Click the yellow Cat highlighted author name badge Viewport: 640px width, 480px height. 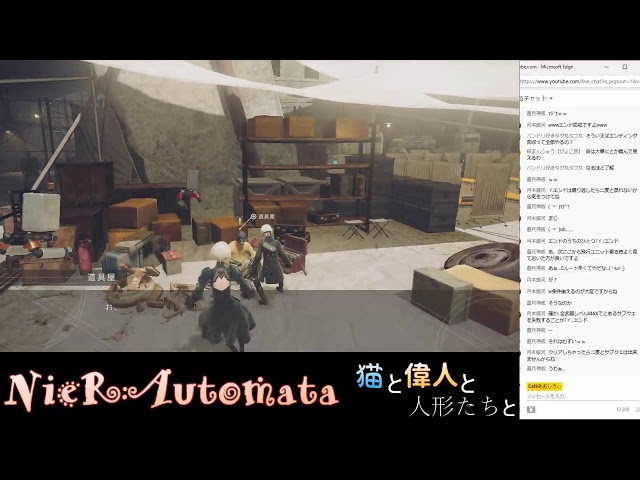(544, 386)
